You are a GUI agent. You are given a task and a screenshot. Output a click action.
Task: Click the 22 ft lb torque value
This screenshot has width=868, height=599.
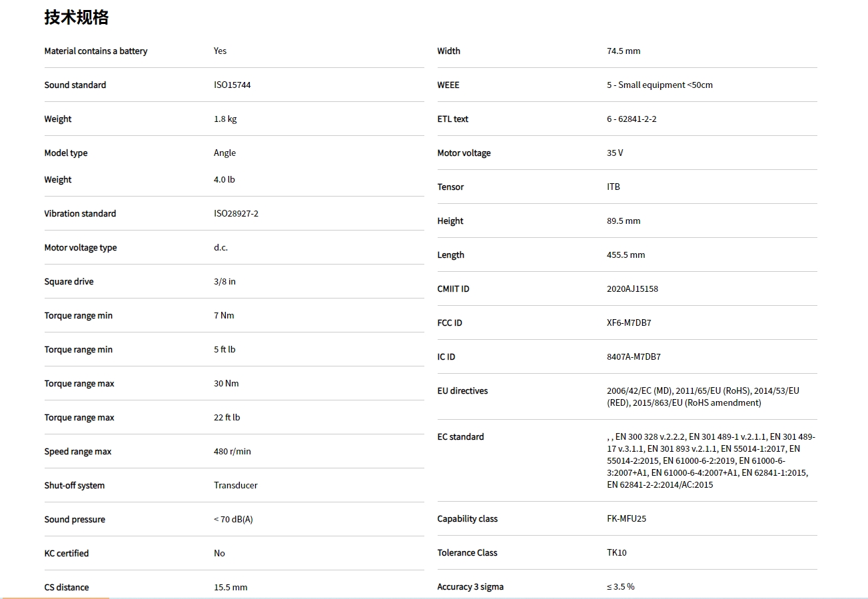coord(226,418)
